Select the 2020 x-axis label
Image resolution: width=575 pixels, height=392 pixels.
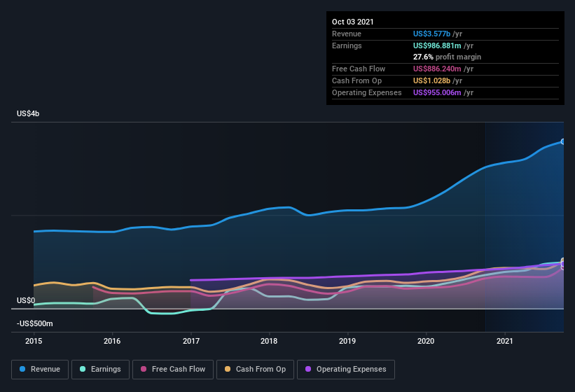pos(426,341)
